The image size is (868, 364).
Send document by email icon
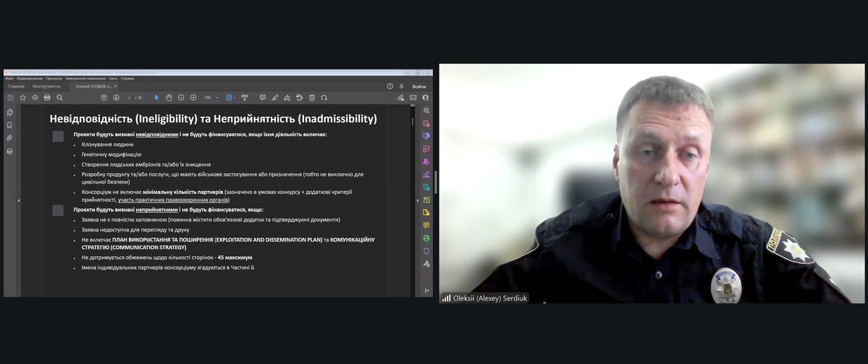413,98
